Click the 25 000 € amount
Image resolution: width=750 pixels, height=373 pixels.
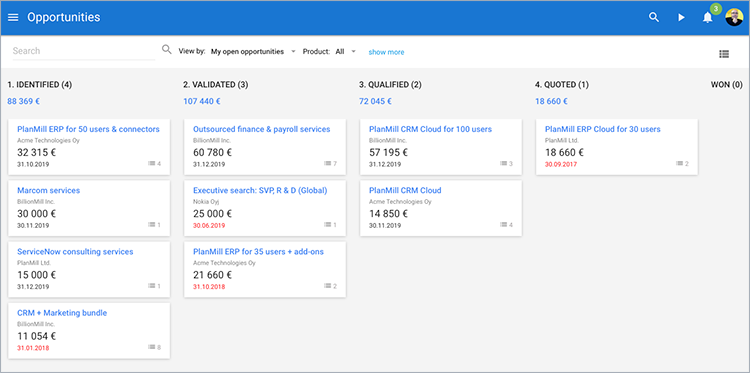(212, 214)
